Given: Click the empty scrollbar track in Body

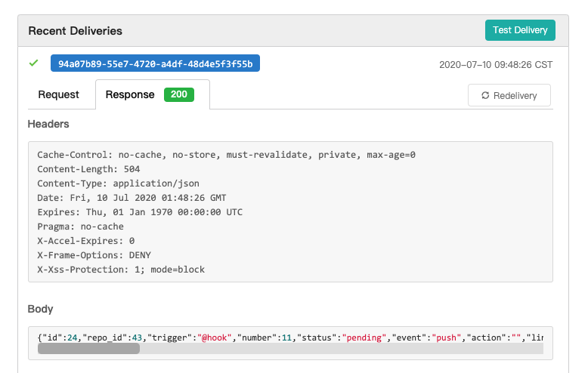Looking at the screenshot, I should [x=342, y=349].
